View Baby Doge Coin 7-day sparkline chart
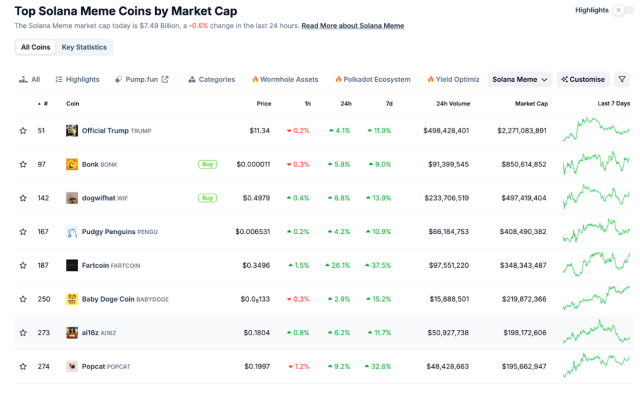 point(596,297)
